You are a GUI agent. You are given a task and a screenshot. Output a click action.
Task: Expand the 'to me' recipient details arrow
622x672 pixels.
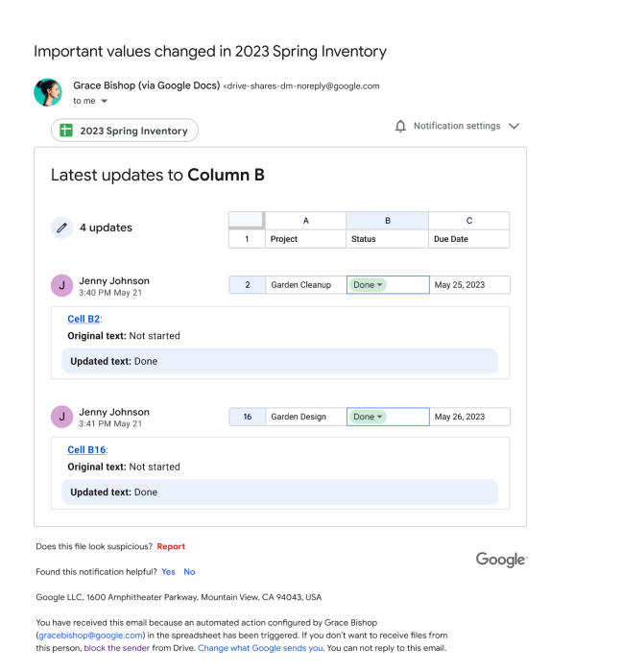click(x=105, y=101)
